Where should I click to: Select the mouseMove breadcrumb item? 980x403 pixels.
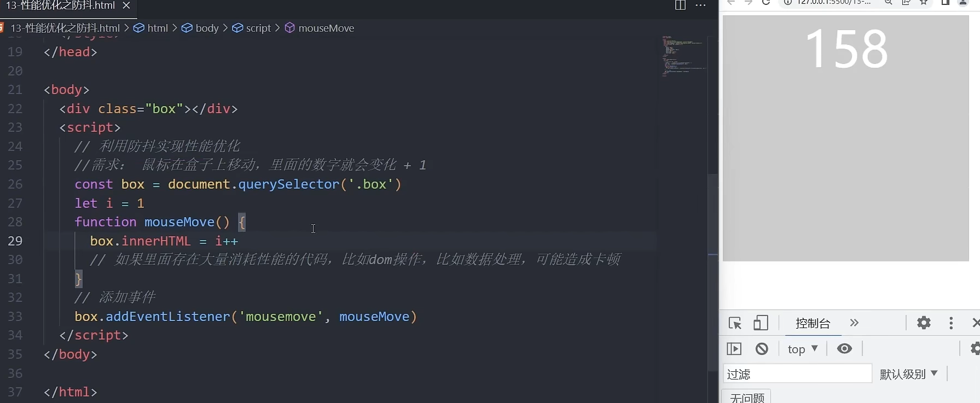(320, 28)
